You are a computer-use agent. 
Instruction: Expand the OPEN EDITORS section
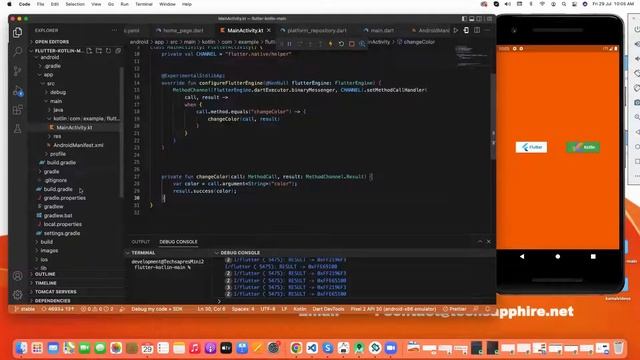pyautogui.click(x=51, y=42)
